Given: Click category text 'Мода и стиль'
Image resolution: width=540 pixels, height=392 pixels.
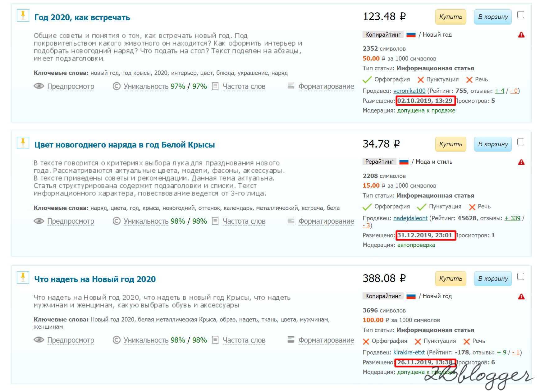Looking at the screenshot, I should point(434,162).
